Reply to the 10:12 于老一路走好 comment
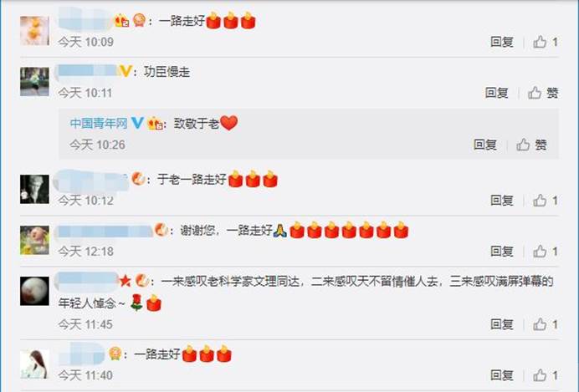Viewport: 579px width, 392px height. tap(502, 201)
